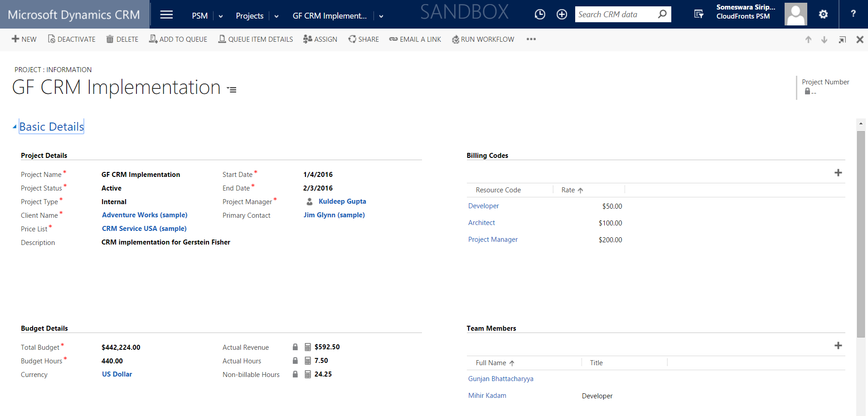Assign the project to another user
Screen dimensions: 868x416
pyautogui.click(x=320, y=39)
